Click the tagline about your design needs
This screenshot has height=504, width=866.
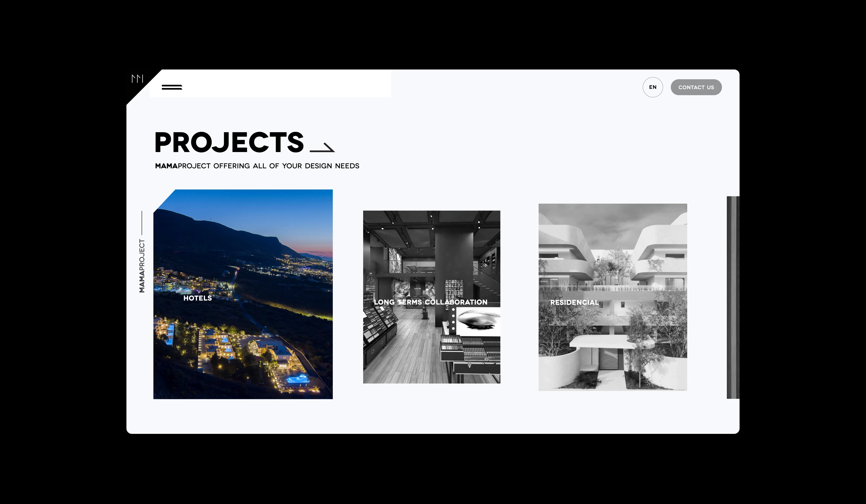[268, 166]
